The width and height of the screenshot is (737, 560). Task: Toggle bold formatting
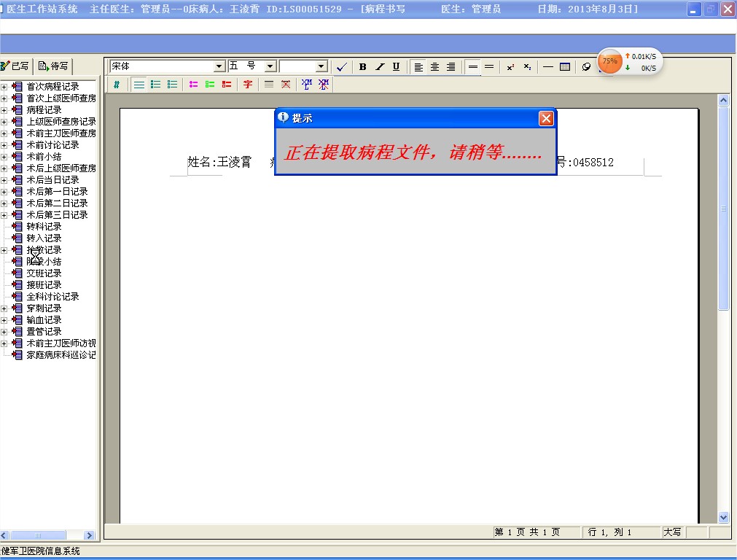[x=363, y=67]
